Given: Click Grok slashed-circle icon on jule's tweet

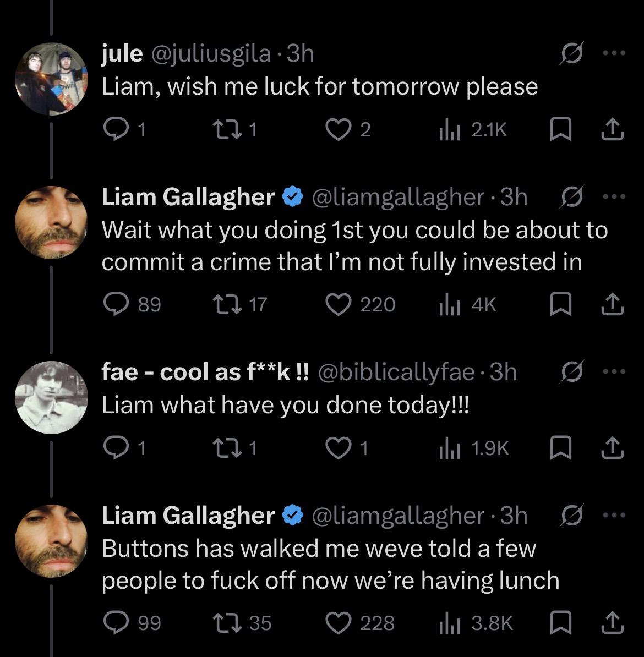Looking at the screenshot, I should 570,54.
